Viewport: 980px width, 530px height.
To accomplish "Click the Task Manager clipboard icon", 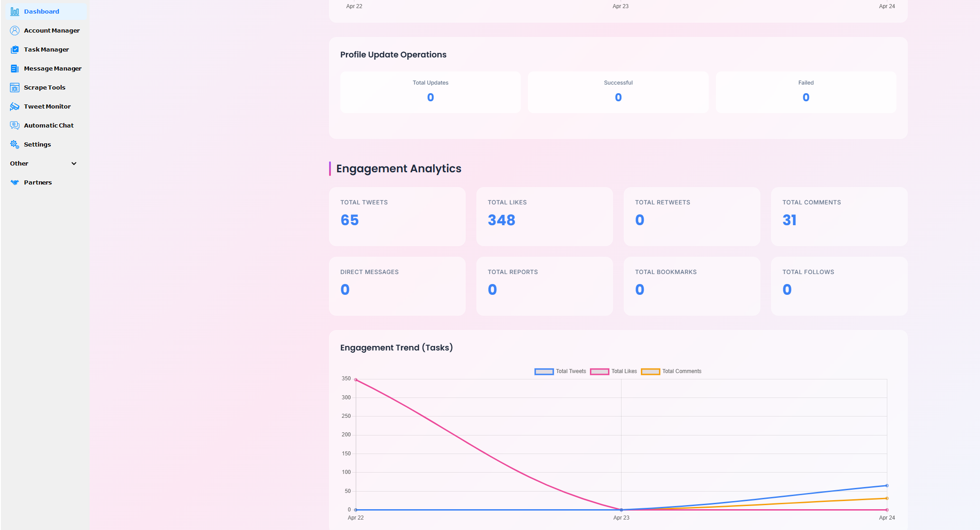I will coord(14,49).
